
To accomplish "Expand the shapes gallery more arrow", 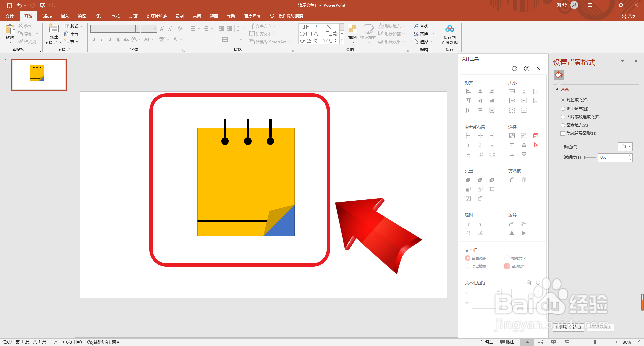I will [x=342, y=41].
